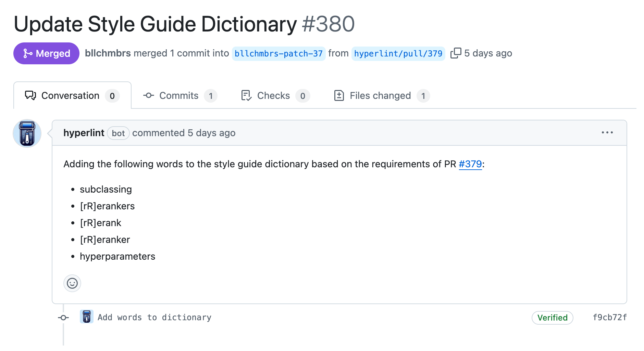Open the comment options ellipsis menu
The height and width of the screenshot is (351, 644).
[607, 133]
